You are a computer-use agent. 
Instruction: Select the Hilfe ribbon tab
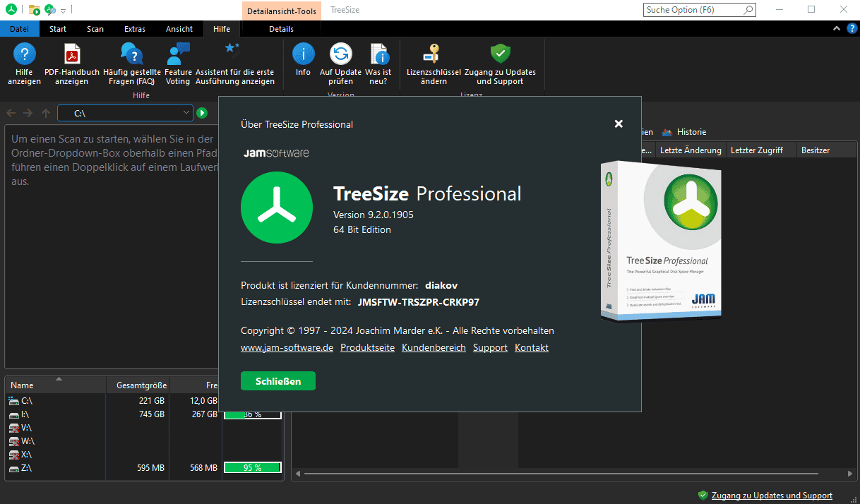(222, 29)
